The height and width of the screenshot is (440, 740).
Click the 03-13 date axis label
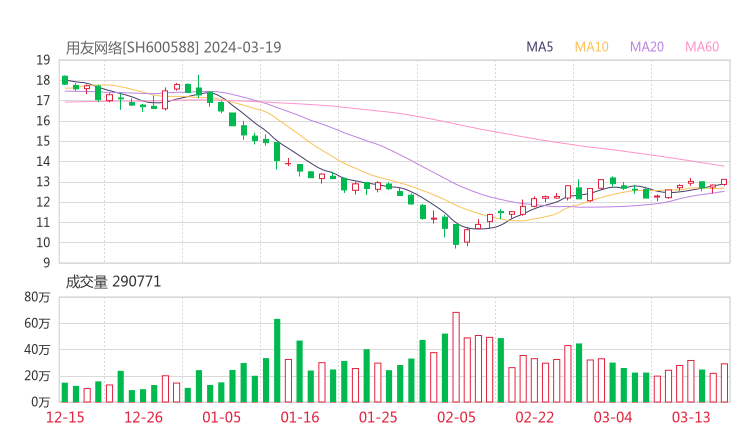point(691,417)
